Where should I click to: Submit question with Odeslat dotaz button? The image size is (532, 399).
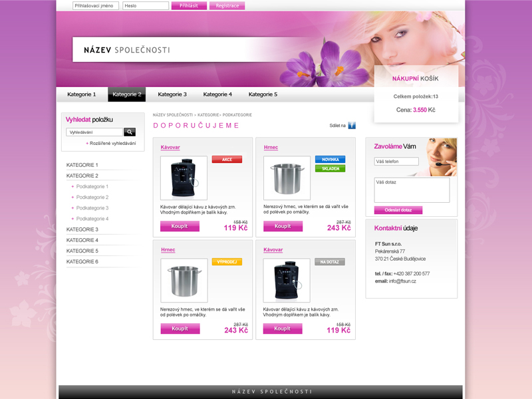coord(398,210)
